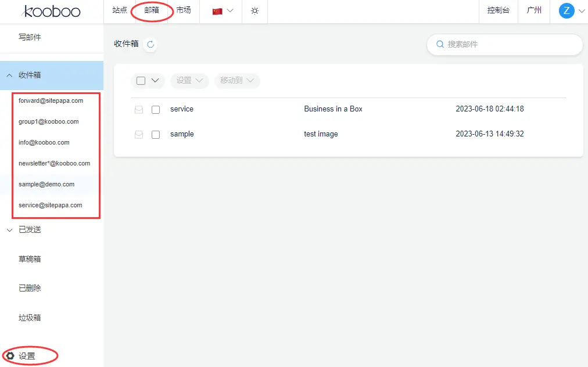Tick the checkbox for sample email
This screenshot has height=367, width=588.
[x=156, y=134]
